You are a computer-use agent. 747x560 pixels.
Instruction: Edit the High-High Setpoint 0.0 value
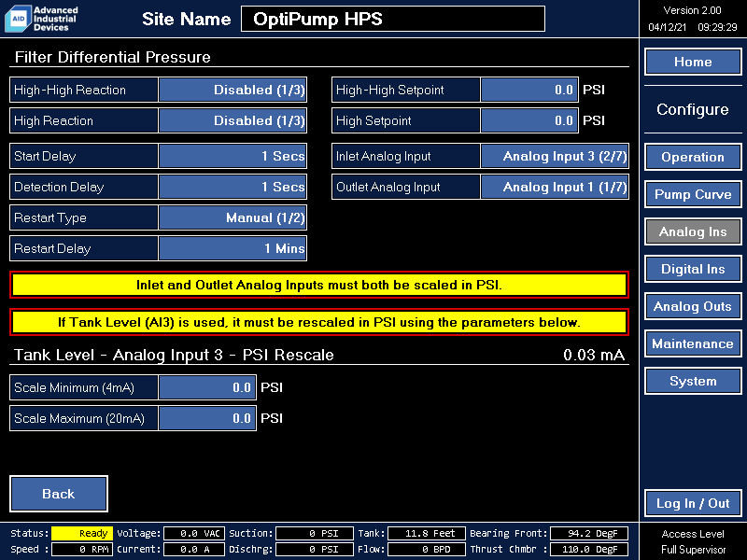point(529,90)
